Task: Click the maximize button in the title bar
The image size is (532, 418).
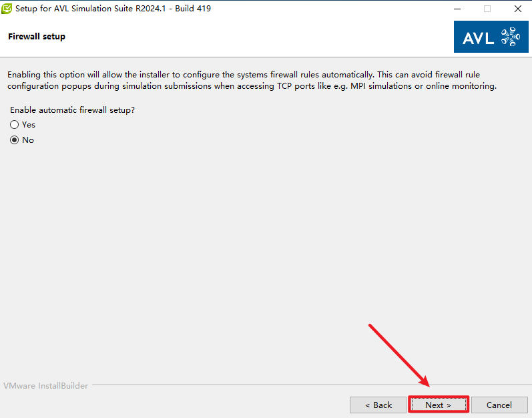Action: (x=487, y=9)
